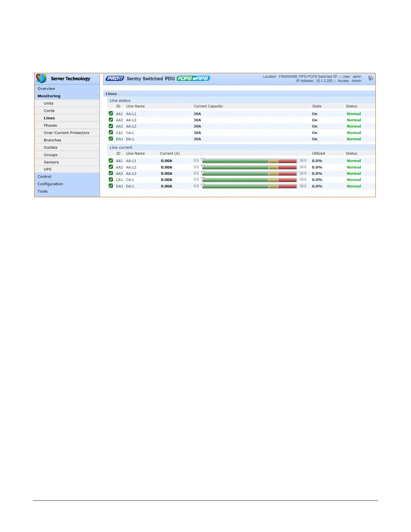411x532 pixels.
Task: Click IP Address 10.1.2.205 text
Action: [x=314, y=81]
